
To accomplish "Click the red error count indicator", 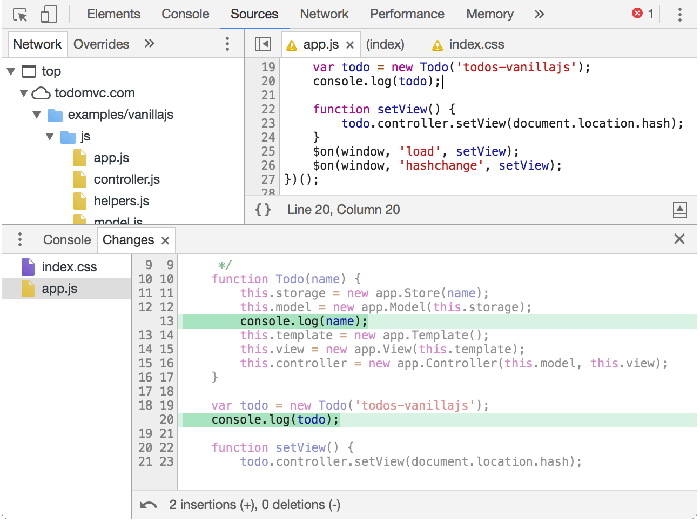I will tap(642, 14).
